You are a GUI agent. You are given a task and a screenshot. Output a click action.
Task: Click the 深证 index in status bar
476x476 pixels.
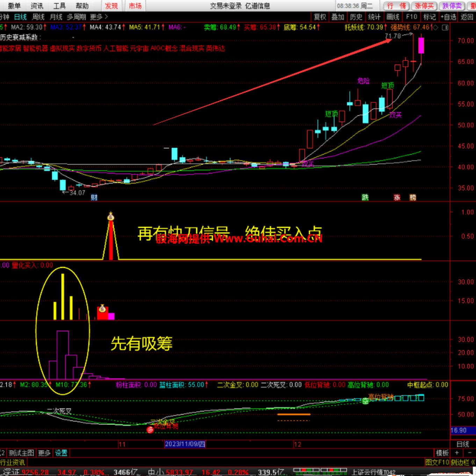click(x=11, y=472)
